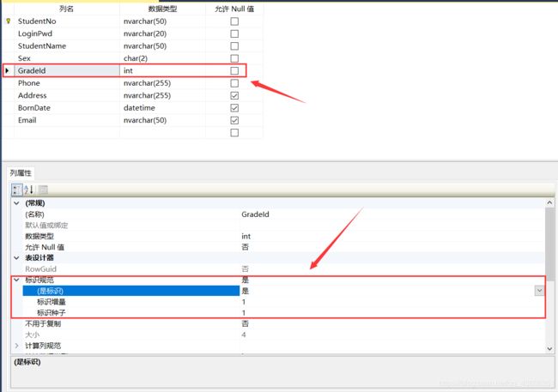Switch properties to categorized view
Viewport: 558px width, 392px height.
point(16,190)
